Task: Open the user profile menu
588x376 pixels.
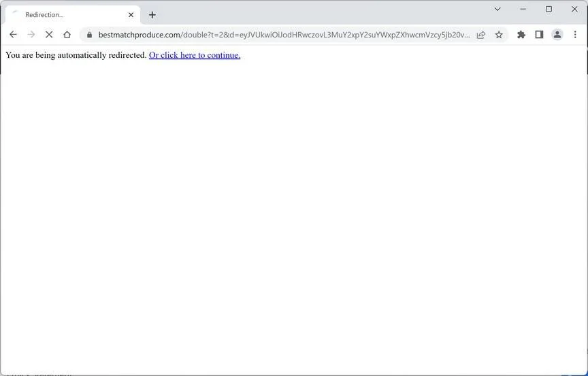Action: point(557,35)
